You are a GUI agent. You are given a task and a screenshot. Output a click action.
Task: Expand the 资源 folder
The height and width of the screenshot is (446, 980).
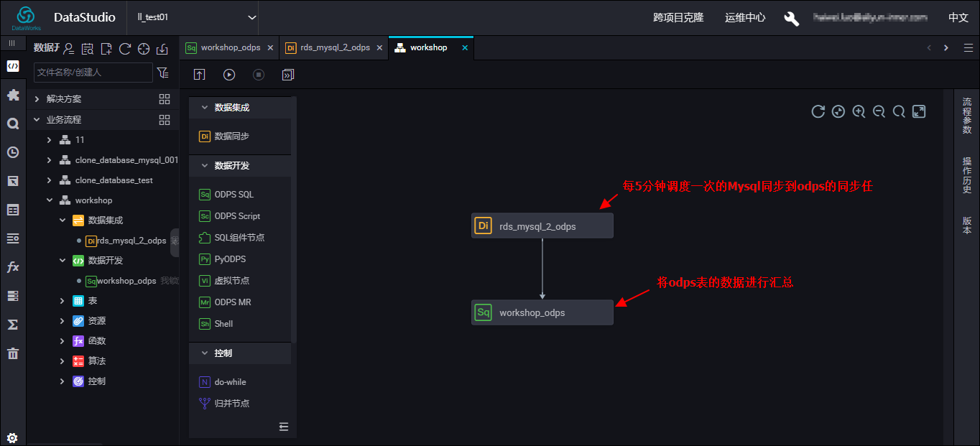(63, 321)
